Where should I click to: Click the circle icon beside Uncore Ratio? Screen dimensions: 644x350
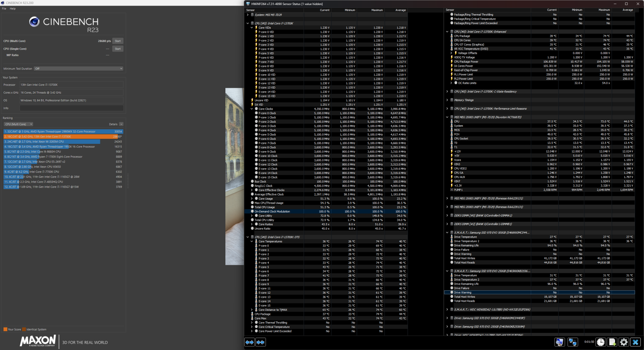[x=252, y=229]
